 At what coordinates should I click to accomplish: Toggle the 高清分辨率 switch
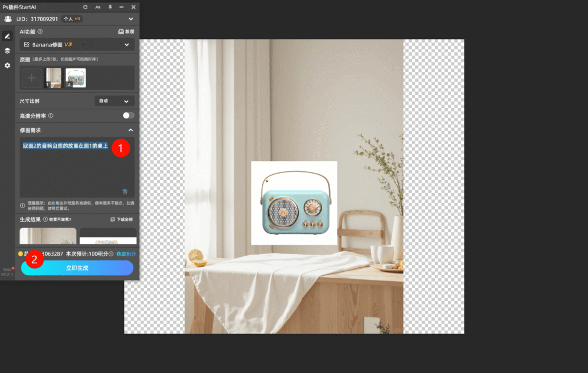(128, 116)
